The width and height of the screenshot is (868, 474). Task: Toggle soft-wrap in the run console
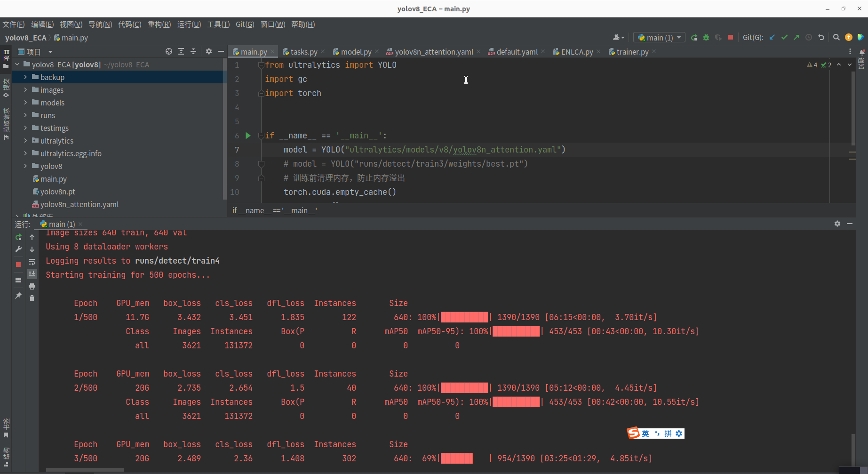(x=32, y=262)
